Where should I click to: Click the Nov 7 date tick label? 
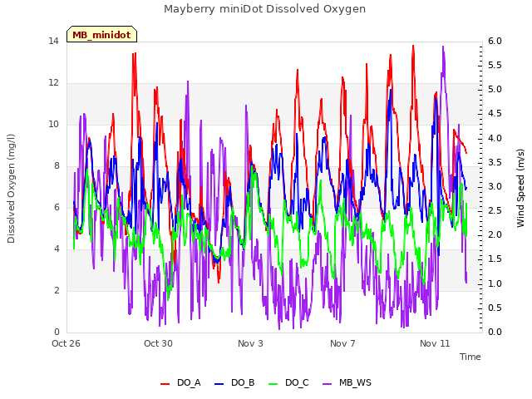[342, 343]
